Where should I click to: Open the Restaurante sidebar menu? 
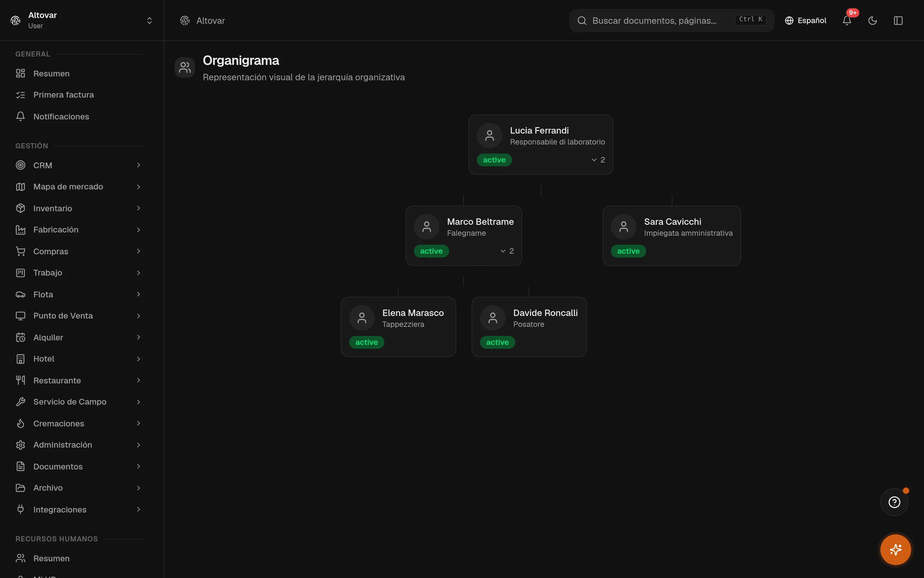click(x=79, y=381)
